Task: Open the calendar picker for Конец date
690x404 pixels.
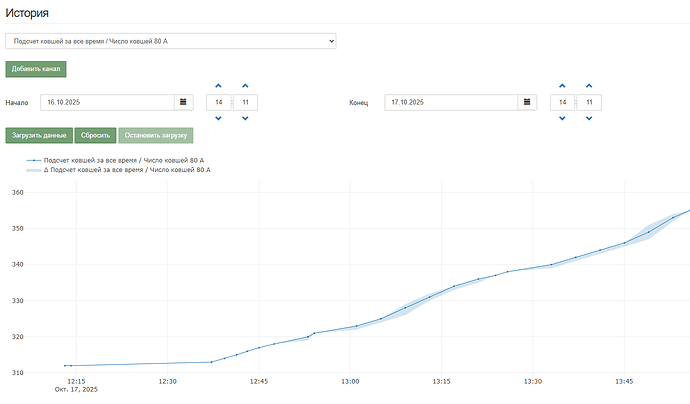Action: click(x=527, y=102)
